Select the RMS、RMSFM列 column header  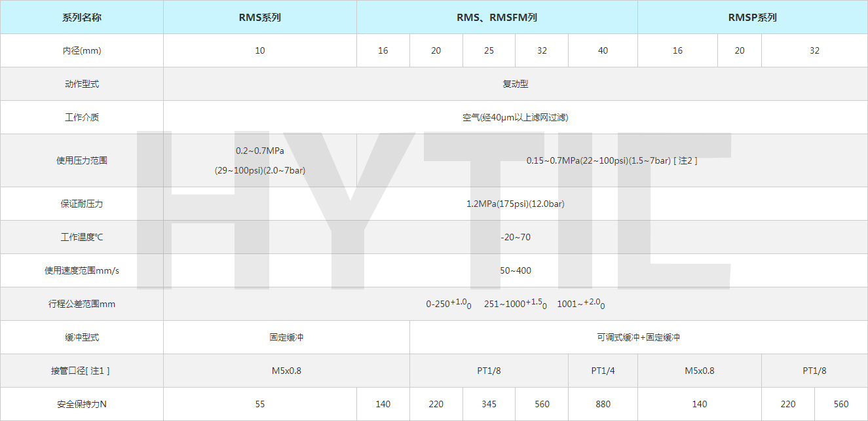coord(497,17)
